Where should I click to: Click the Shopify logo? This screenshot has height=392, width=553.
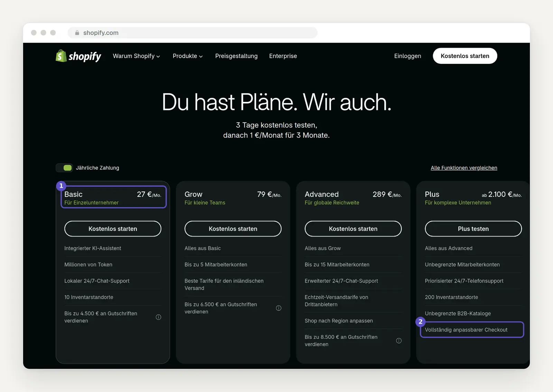click(x=78, y=56)
